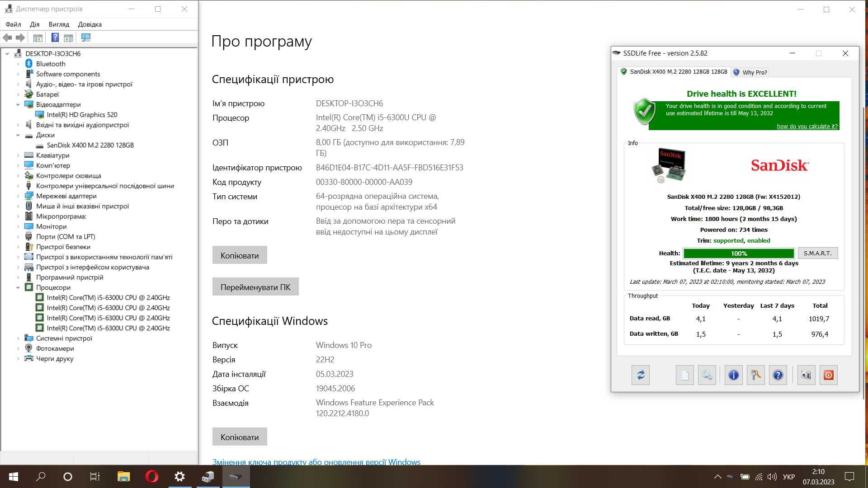Open the Вигляд menu
The height and width of the screenshot is (488, 868).
[59, 24]
